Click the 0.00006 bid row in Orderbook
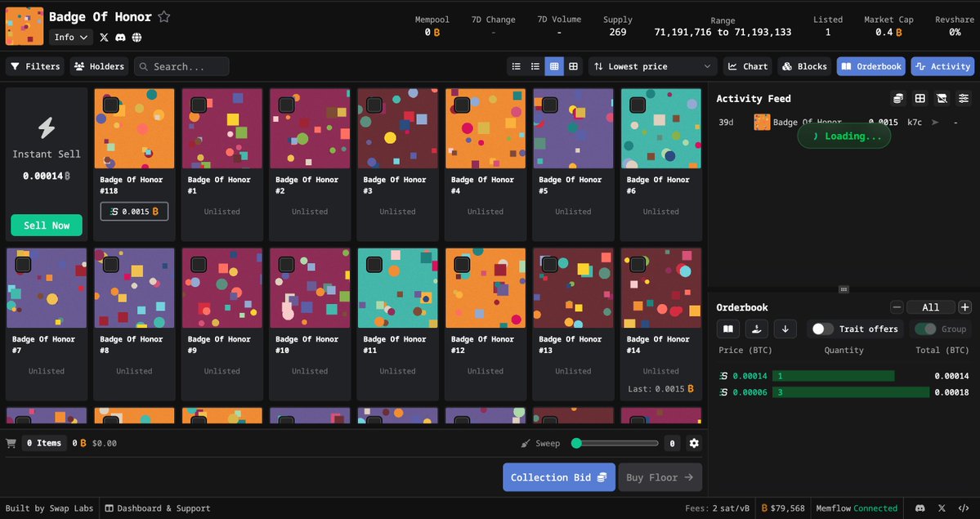This screenshot has height=519, width=980. [x=844, y=392]
